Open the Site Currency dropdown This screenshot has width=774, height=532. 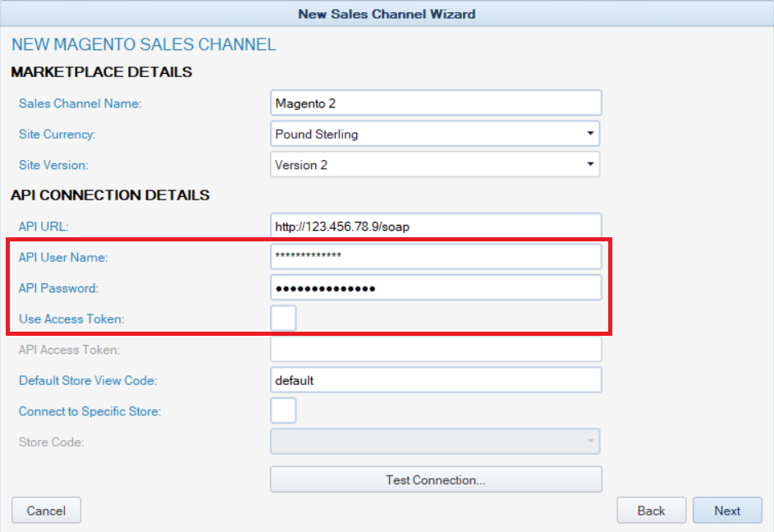click(435, 134)
